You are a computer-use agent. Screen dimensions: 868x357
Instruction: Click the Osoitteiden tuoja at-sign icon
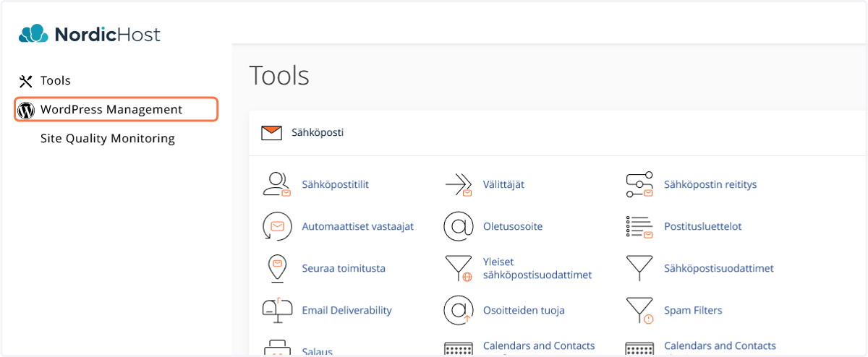(x=458, y=310)
